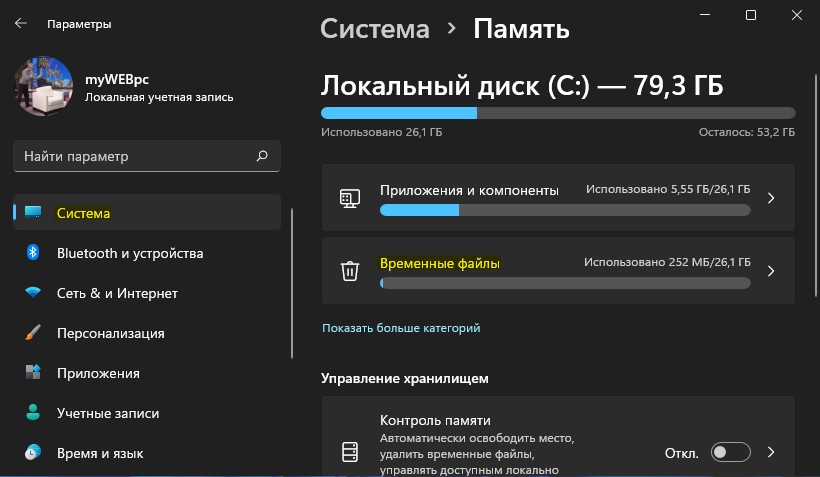Click the Система monitor icon
This screenshot has width=820, height=477.
click(x=33, y=212)
